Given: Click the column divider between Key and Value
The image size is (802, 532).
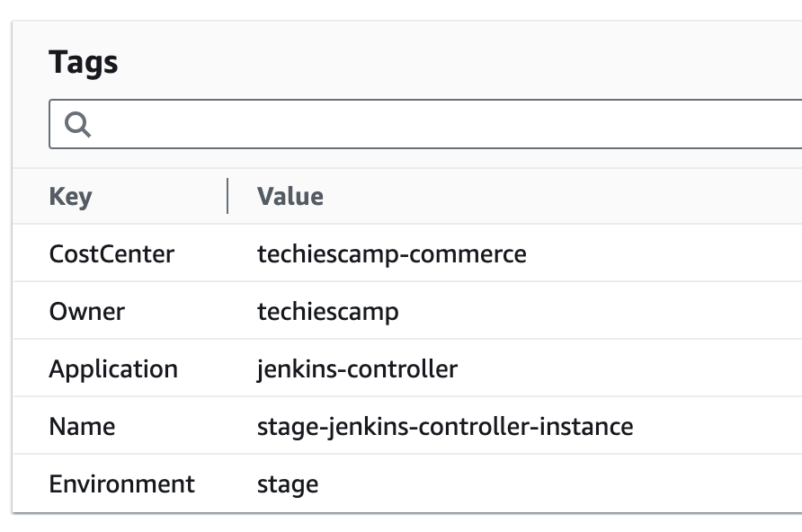Looking at the screenshot, I should click(228, 196).
